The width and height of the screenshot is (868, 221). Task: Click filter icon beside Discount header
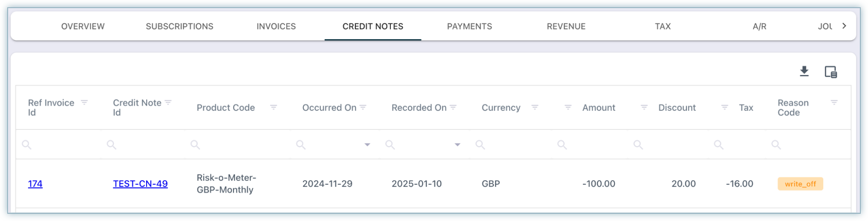click(644, 108)
